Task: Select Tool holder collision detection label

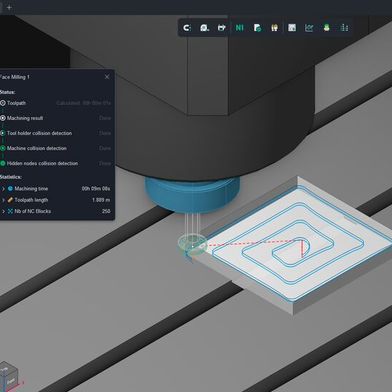Action: click(x=39, y=133)
